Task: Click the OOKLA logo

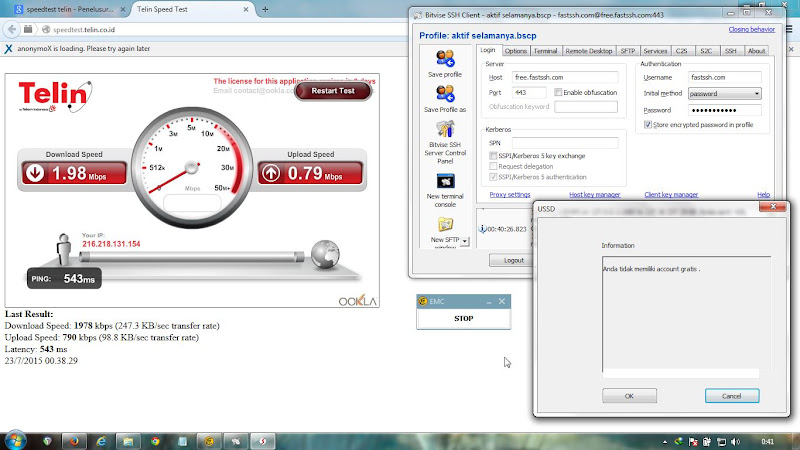Action: [x=357, y=301]
